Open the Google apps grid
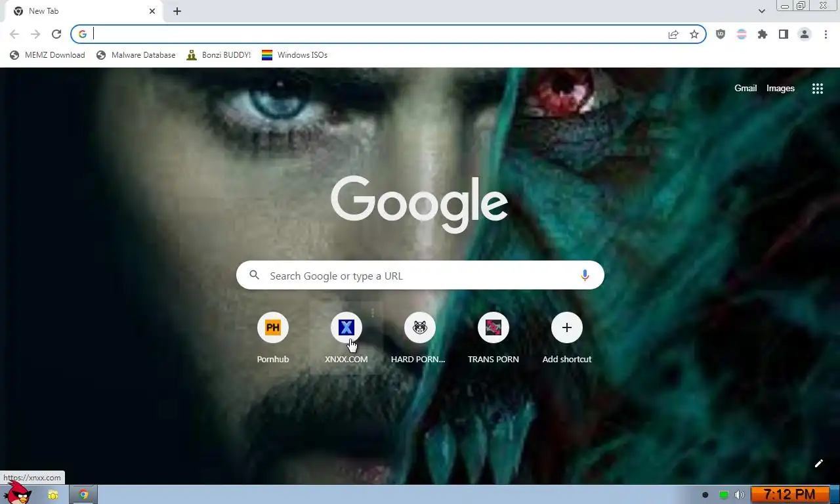The image size is (840, 504). tap(818, 89)
